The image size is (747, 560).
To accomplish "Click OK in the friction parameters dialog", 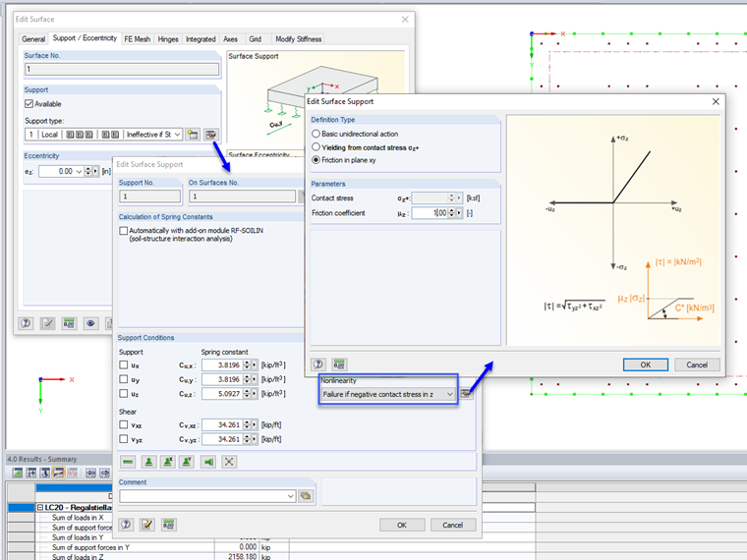I will pos(646,364).
